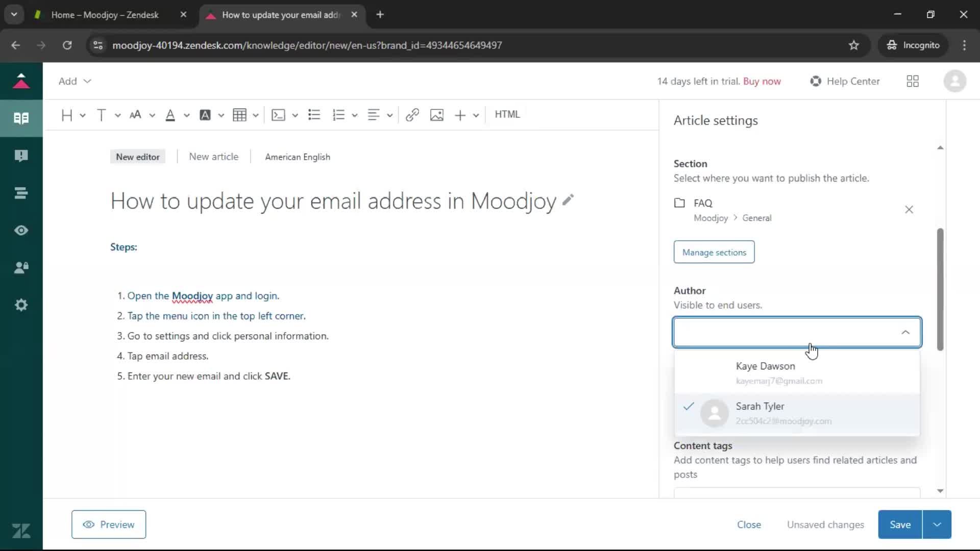Switch to HTML source view

[x=507, y=114]
